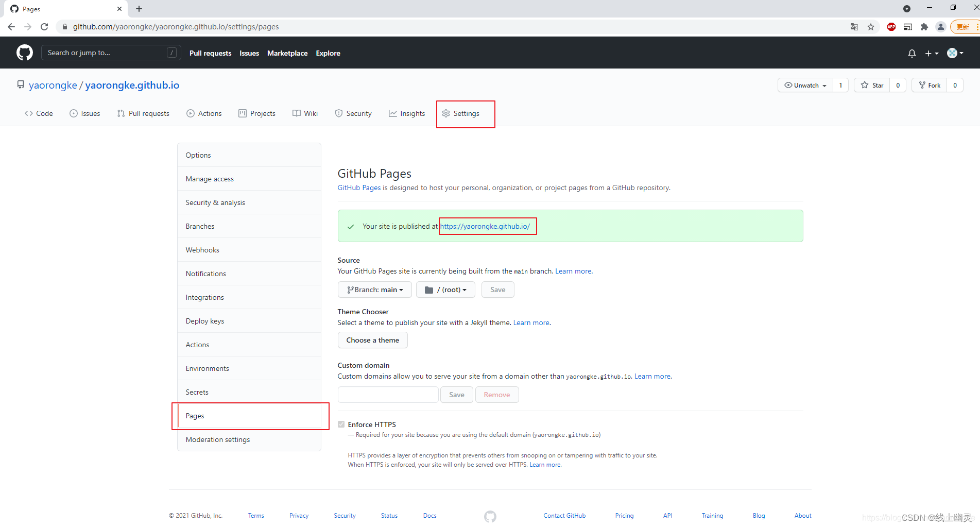Screen dimensions: 980x527
Task: Click the GitHub Octocat logo in header
Action: pyautogui.click(x=25, y=53)
